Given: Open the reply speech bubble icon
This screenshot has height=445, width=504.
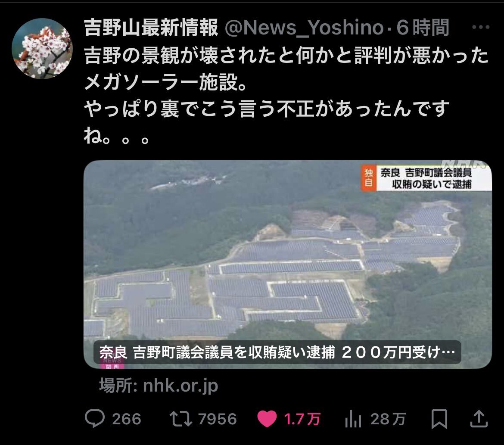Looking at the screenshot, I should coord(94,419).
